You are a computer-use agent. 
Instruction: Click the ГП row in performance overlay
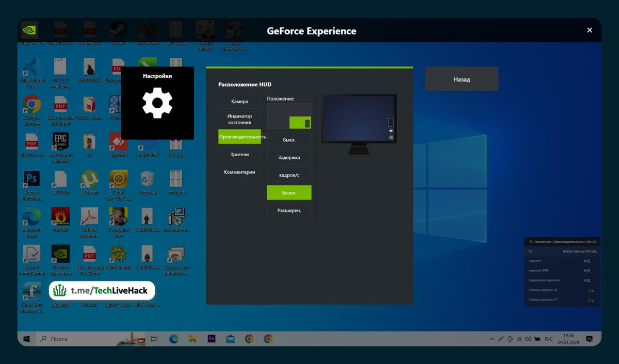tap(562, 252)
